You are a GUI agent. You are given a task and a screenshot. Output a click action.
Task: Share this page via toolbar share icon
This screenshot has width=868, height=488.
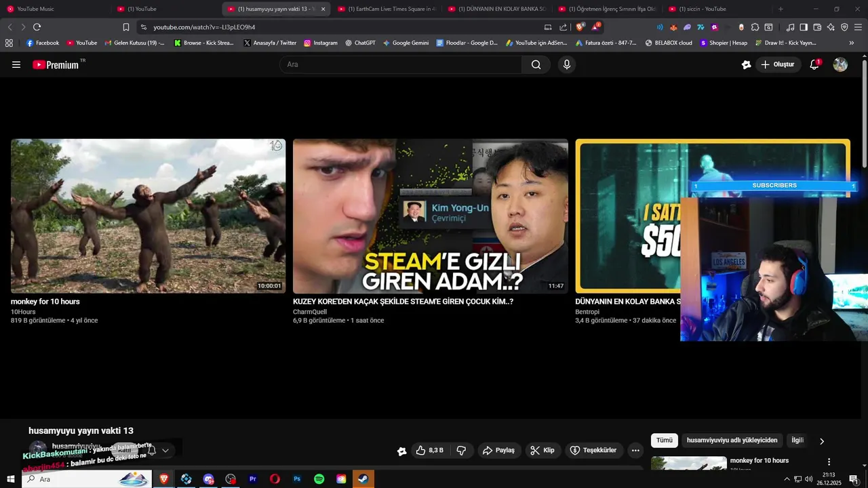point(563,27)
